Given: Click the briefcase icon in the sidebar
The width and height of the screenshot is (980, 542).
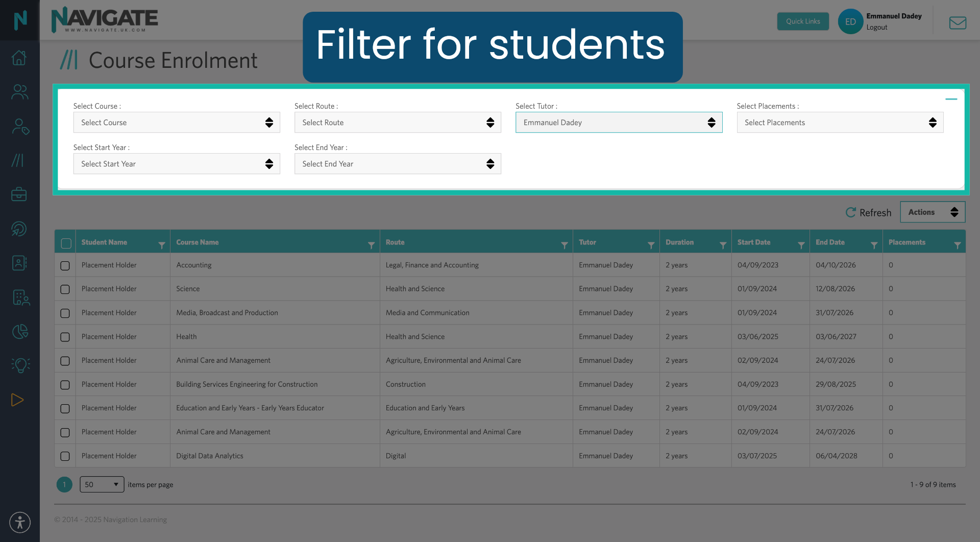Looking at the screenshot, I should click(19, 194).
